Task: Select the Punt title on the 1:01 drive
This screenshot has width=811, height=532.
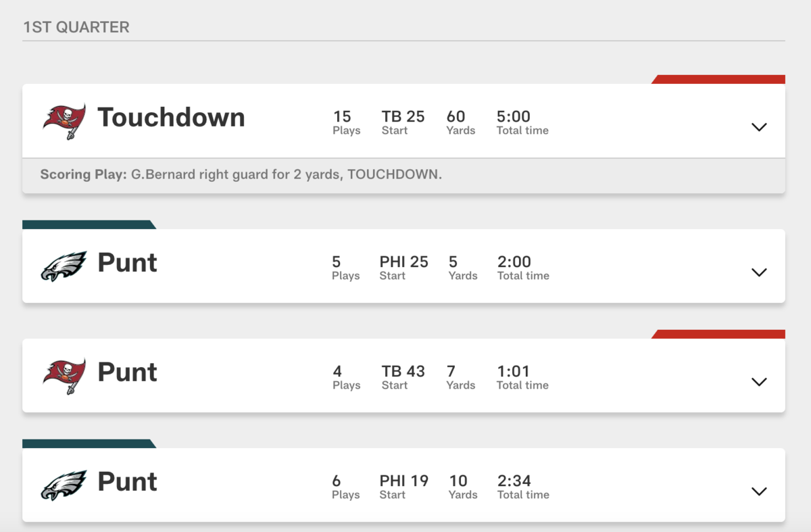Action: pos(127,372)
